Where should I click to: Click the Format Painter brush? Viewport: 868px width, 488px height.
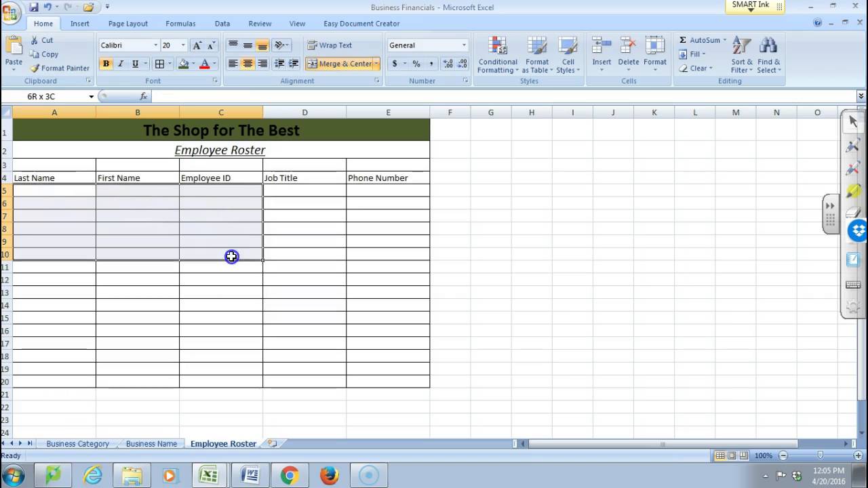click(60, 68)
